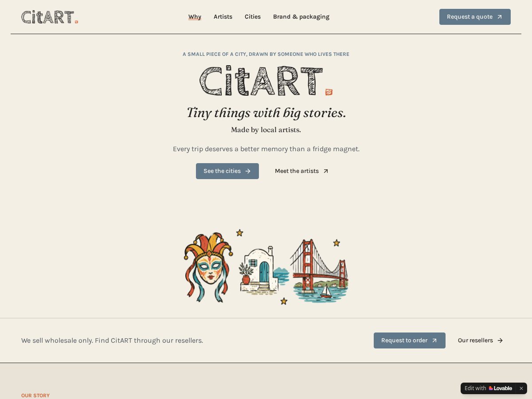Click the white Greek house illustration
Screen dimensions: 532x399
[263, 270]
